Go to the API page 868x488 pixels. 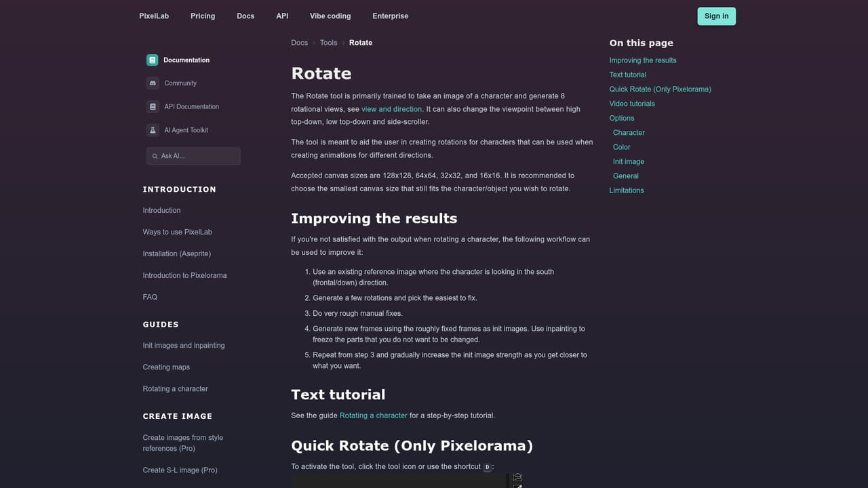tap(282, 16)
